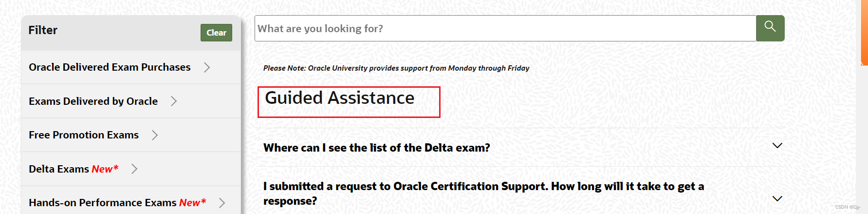Screen dimensions: 868x214
Task: Select the Exams Delivered by Oracle filter
Action: [93, 101]
